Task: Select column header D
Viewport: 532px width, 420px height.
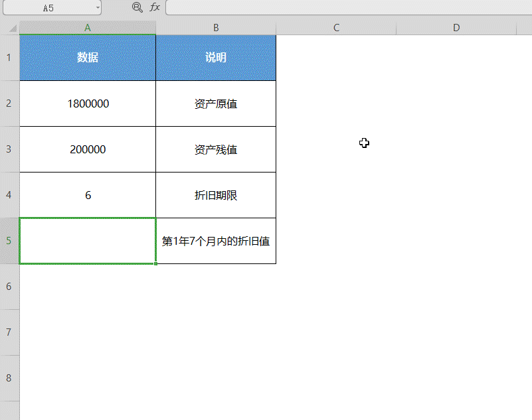Action: click(456, 28)
